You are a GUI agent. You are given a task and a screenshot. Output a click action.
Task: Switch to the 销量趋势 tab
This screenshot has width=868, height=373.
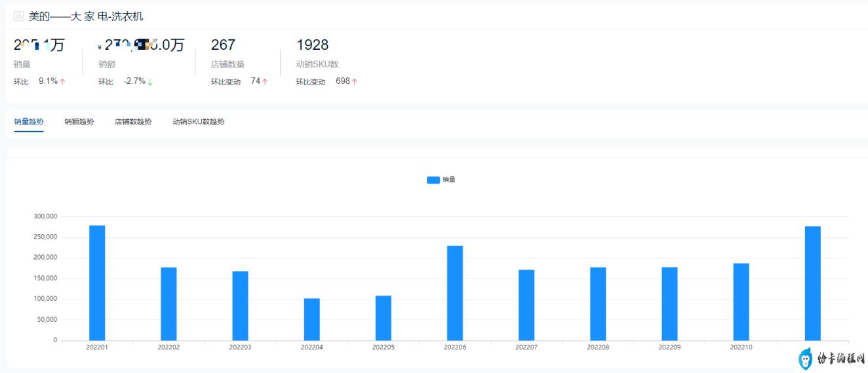tap(29, 122)
